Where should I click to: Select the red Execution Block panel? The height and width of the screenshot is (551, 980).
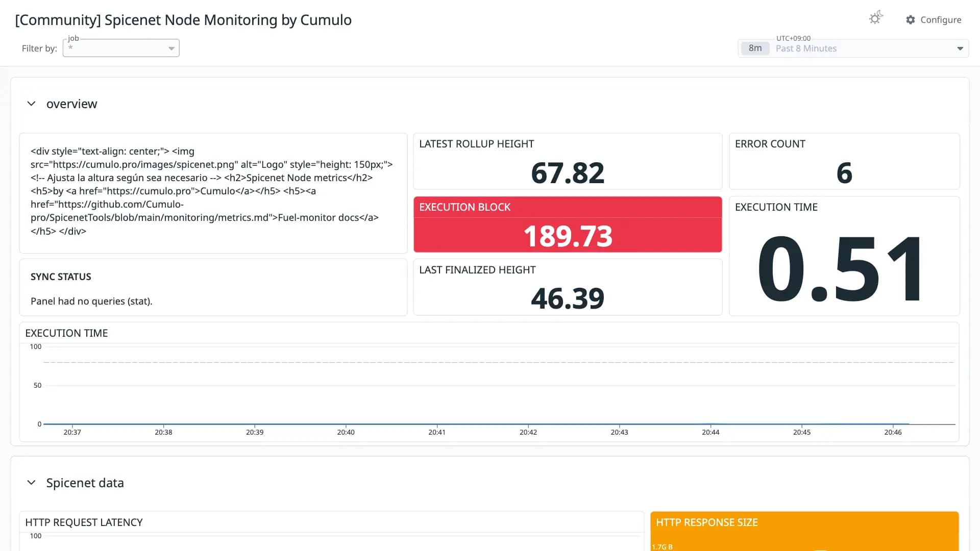click(568, 224)
